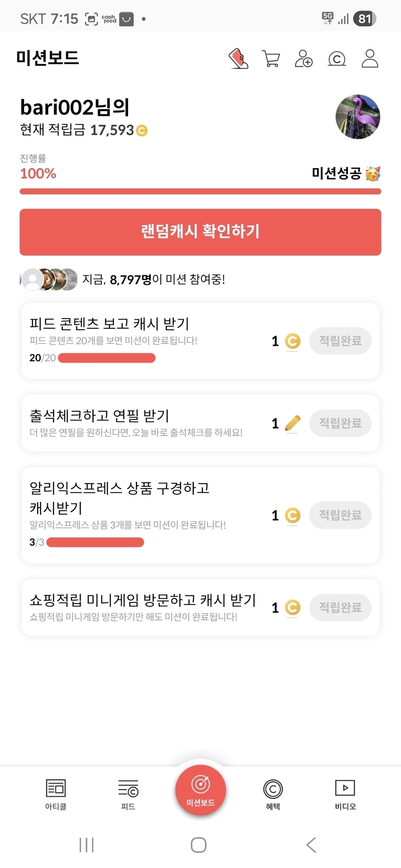This screenshot has width=401, height=868.
Task: Open the 혜택 tab
Action: [x=273, y=794]
